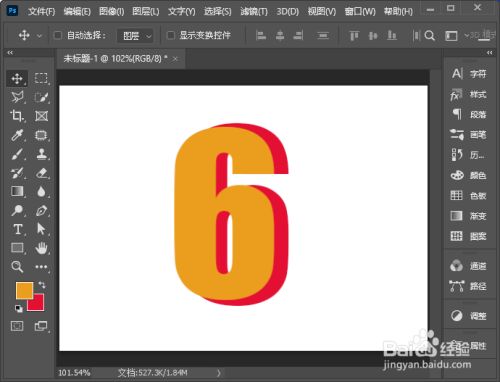Viewport: 500px width, 382px height.
Task: Align horizontal centers in the options bar
Action: click(x=280, y=35)
